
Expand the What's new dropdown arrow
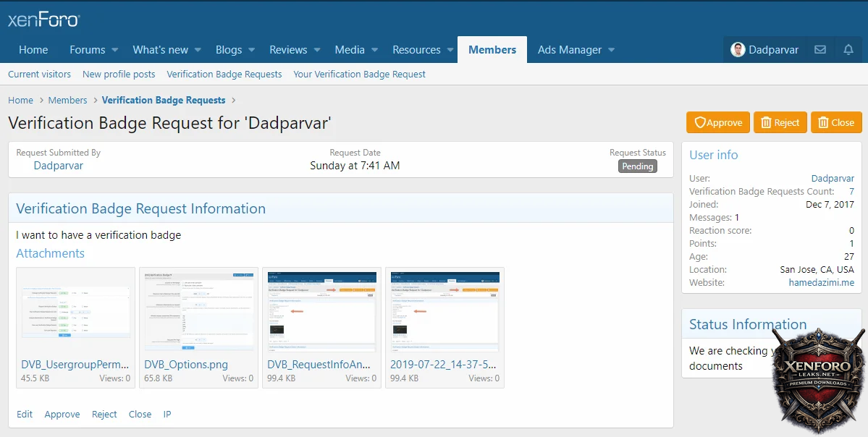click(197, 50)
